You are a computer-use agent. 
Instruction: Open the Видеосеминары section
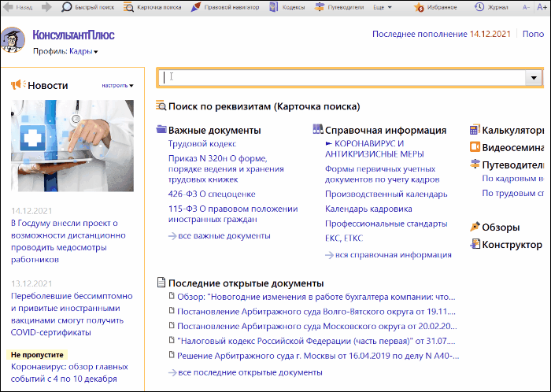(x=512, y=148)
